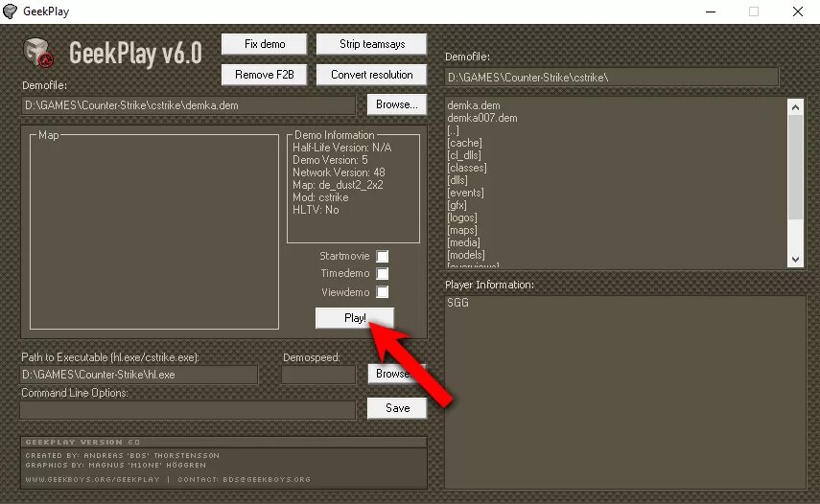Click the right Demofile directory field
Image resolution: width=820 pixels, height=504 pixels.
click(x=611, y=78)
